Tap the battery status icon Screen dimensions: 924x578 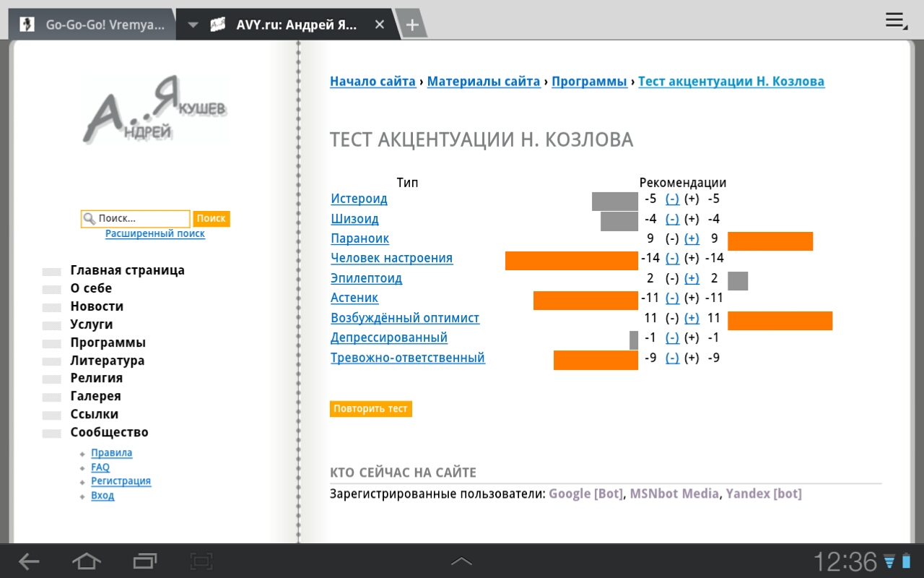pyautogui.click(x=906, y=561)
